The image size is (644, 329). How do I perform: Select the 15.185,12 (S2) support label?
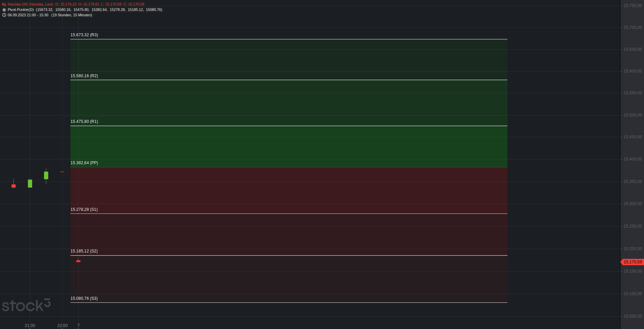click(84, 251)
